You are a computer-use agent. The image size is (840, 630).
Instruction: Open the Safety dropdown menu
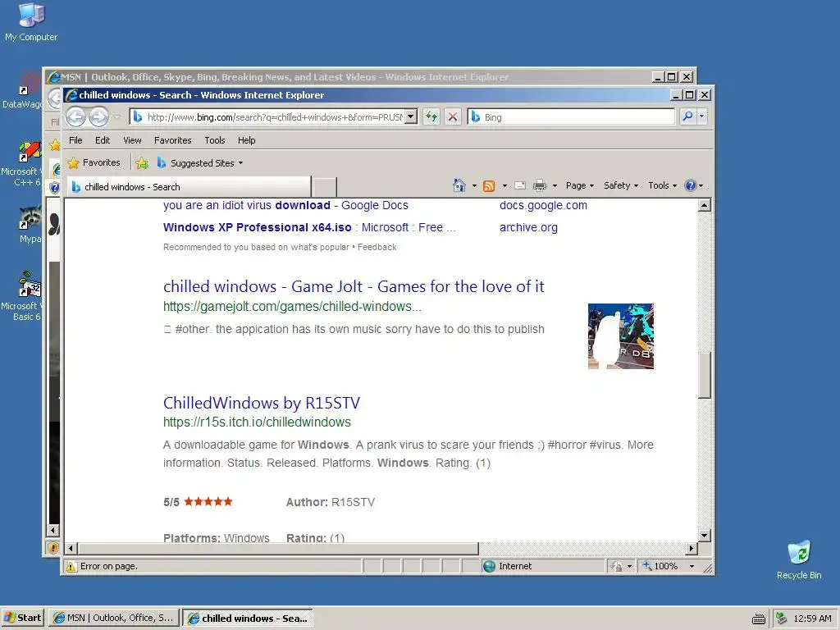[x=621, y=185]
